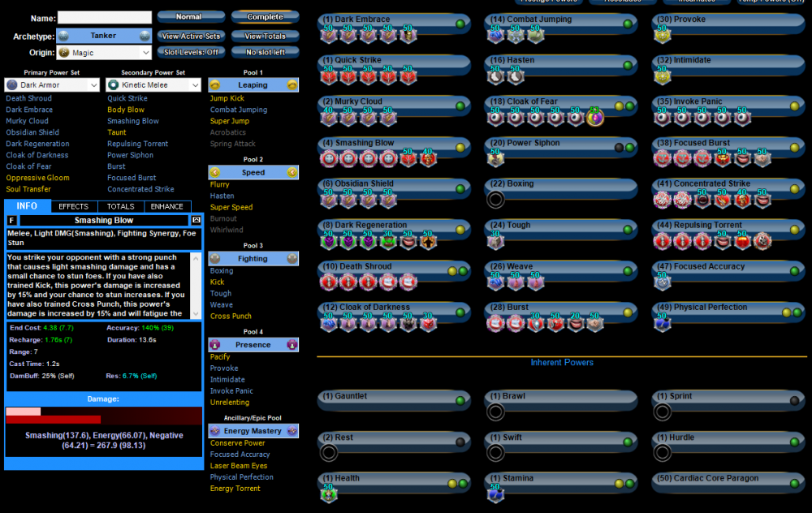This screenshot has height=513, width=812.
Task: Click the first enhancement slot under Dark Embrace
Action: (x=330, y=35)
